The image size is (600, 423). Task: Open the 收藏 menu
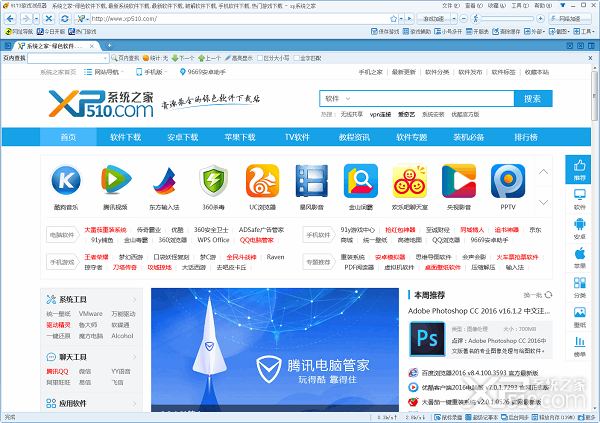point(497,5)
